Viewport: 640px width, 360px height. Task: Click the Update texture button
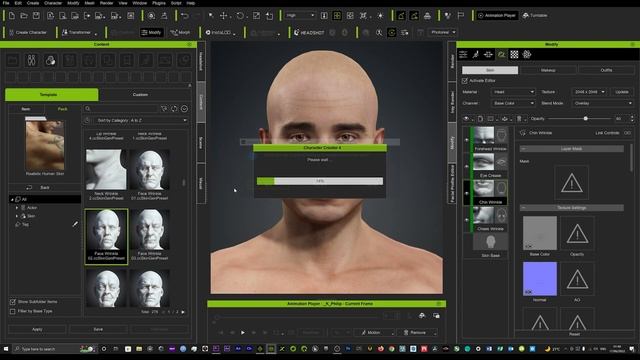coord(622,92)
